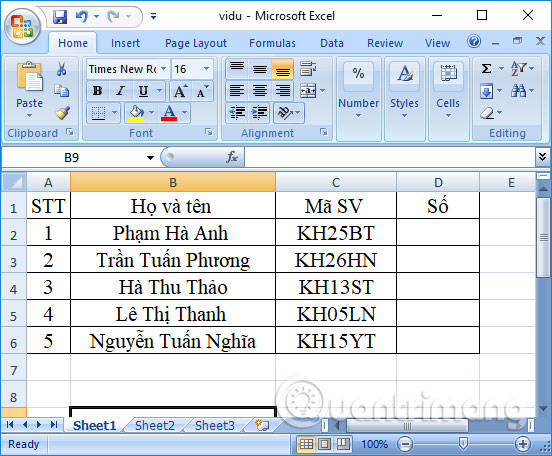Image resolution: width=552 pixels, height=456 pixels.
Task: Open Find and Select binoculars
Action: point(519,91)
